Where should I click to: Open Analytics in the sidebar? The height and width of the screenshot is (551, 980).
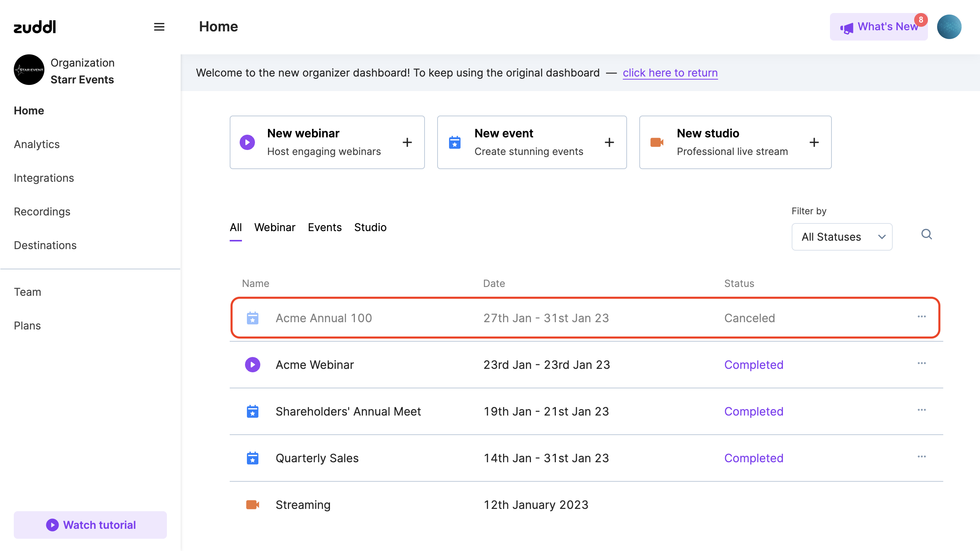pos(37,144)
